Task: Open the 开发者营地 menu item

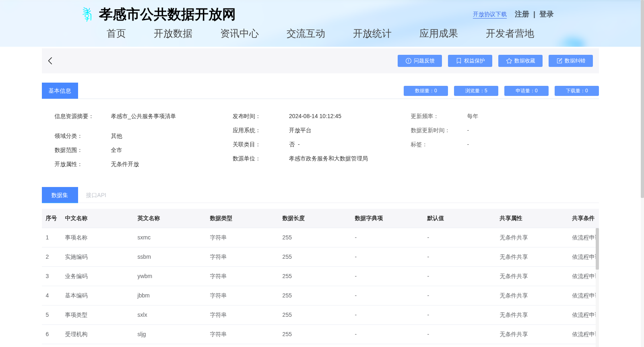Action: click(x=510, y=33)
